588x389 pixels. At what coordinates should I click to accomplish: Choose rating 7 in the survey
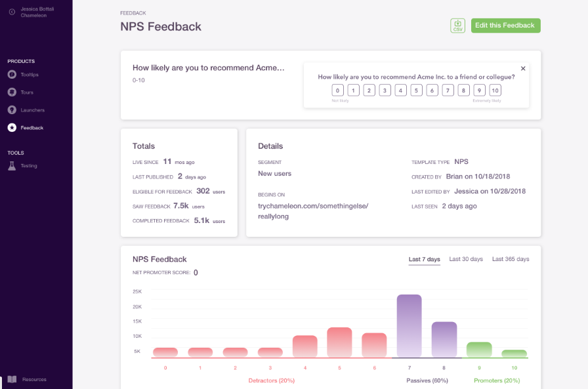point(448,91)
